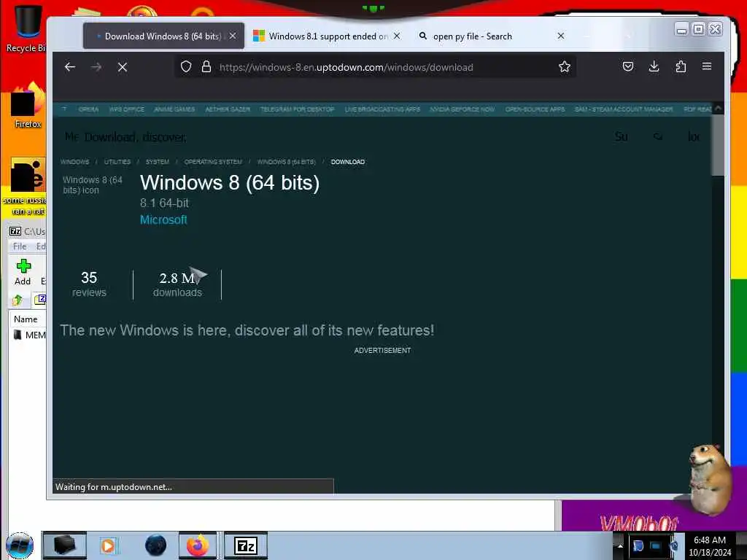747x560 pixels.
Task: Click the up-folder arrow in 7-Zip window
Action: coord(18,300)
